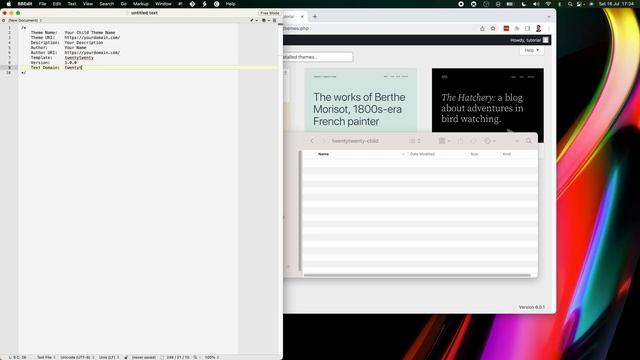Click the lock icon in BBEdit status bar
640x360 pixels.
(x=126, y=357)
